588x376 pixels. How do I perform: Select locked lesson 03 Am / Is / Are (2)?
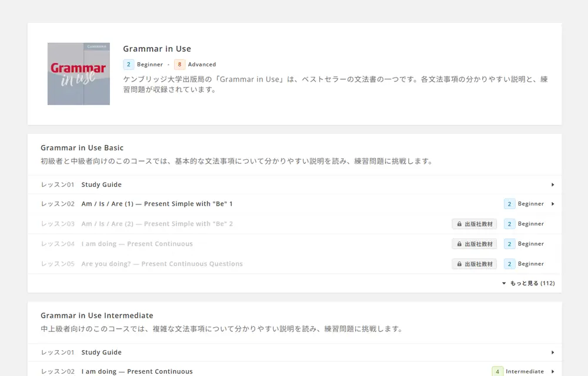(157, 224)
